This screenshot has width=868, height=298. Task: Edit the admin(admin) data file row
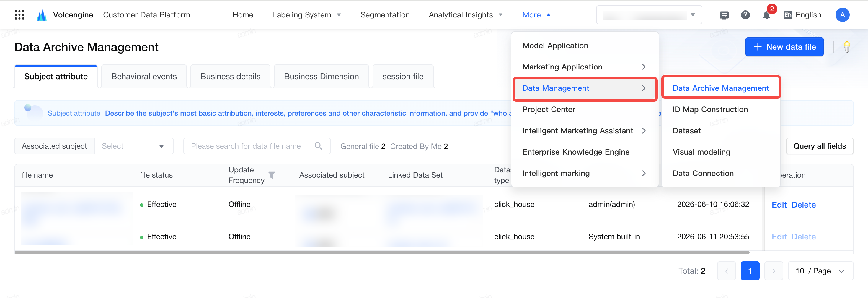[x=779, y=205]
